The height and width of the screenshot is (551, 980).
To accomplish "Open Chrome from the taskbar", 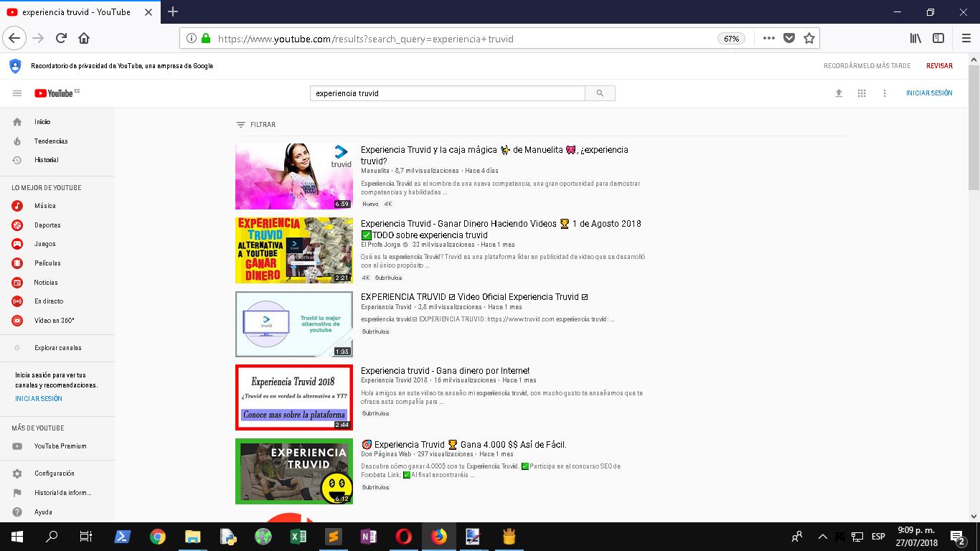I will (x=158, y=537).
